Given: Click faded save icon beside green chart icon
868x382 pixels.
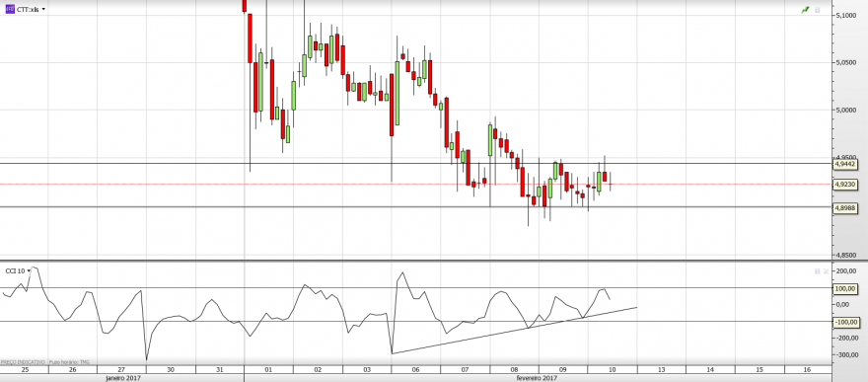Looking at the screenshot, I should coord(818,10).
